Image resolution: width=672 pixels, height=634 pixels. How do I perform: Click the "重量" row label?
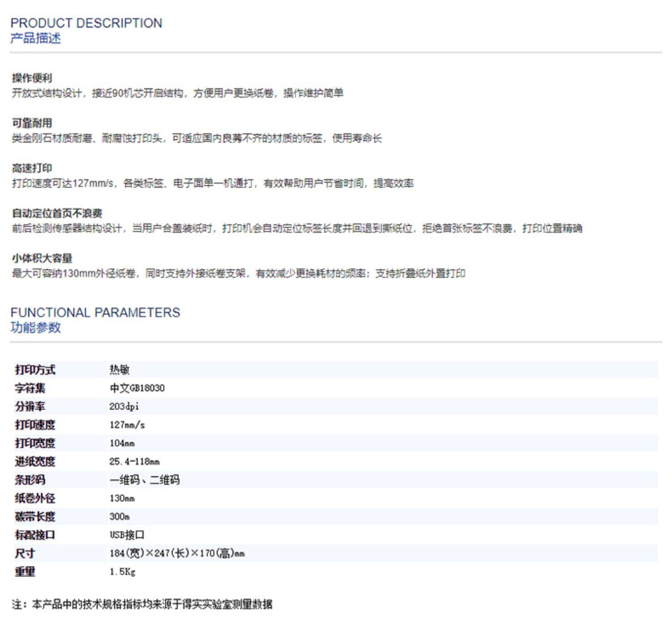tap(25, 572)
